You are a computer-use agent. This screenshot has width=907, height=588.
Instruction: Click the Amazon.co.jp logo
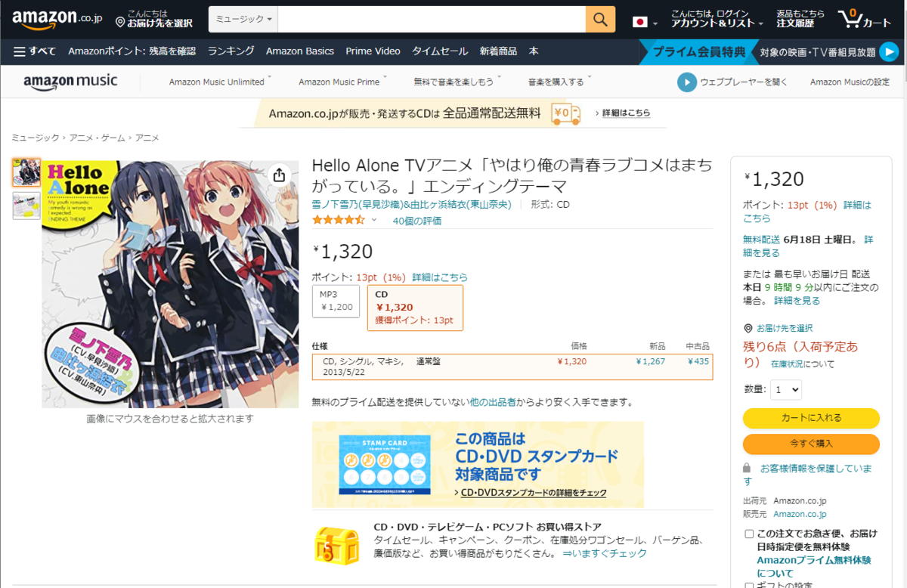[57, 19]
